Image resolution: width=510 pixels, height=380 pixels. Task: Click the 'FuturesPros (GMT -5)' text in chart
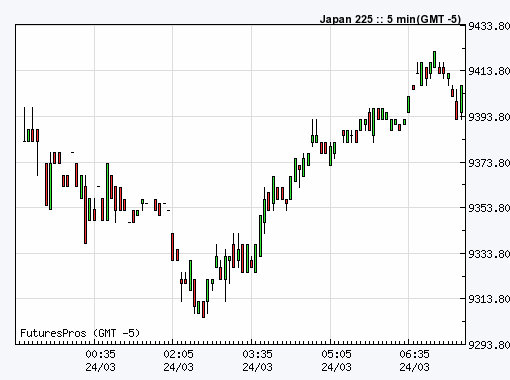point(80,333)
